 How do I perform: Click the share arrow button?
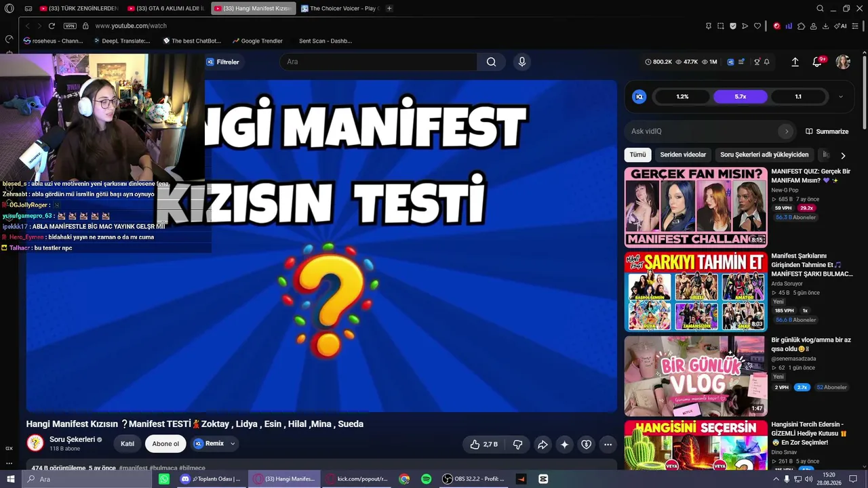pos(542,445)
